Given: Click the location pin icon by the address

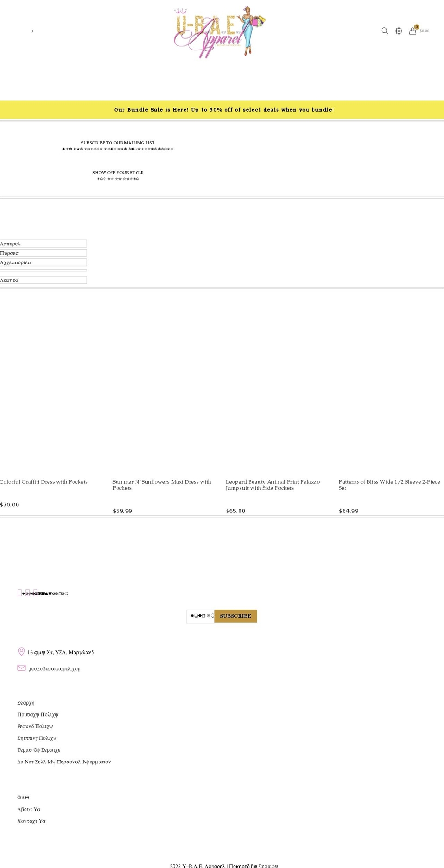Looking at the screenshot, I should coord(21,651).
